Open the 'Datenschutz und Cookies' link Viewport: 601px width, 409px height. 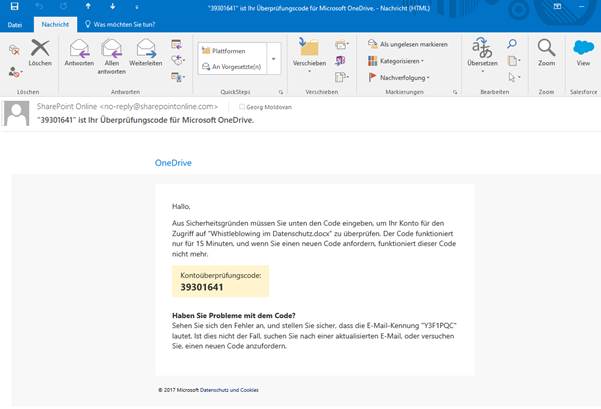point(229,390)
